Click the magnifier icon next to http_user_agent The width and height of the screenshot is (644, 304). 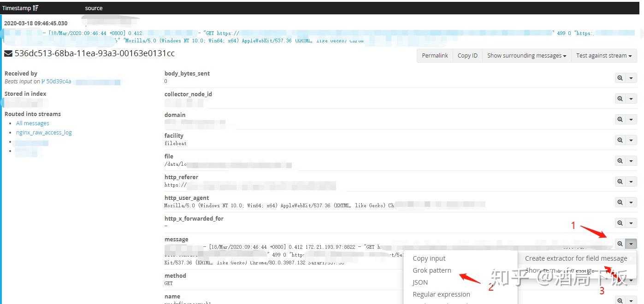click(x=620, y=202)
